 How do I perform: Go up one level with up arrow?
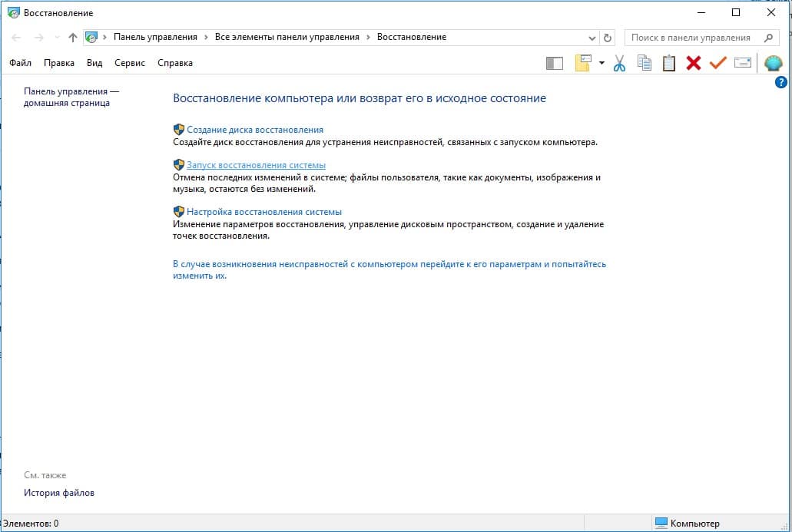pos(73,38)
